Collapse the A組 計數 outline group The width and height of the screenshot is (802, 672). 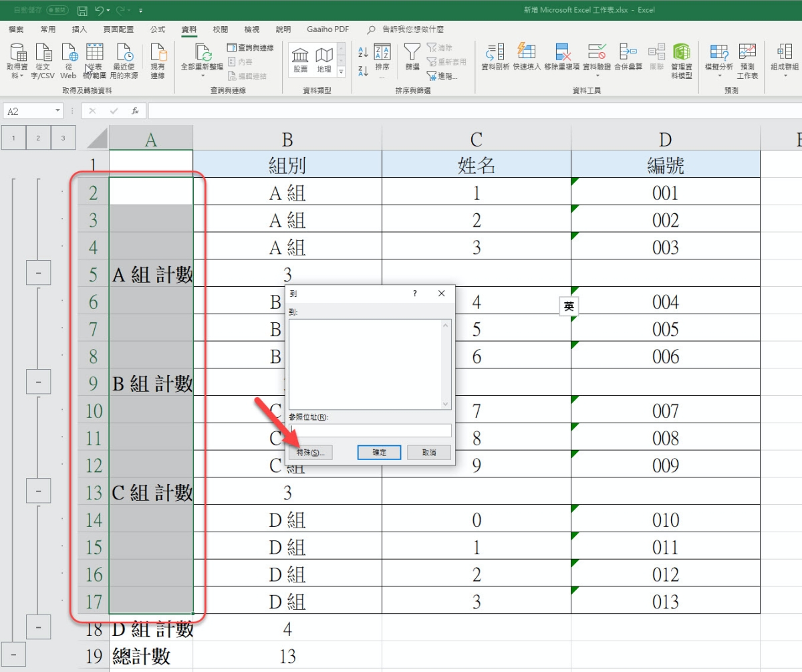(38, 273)
